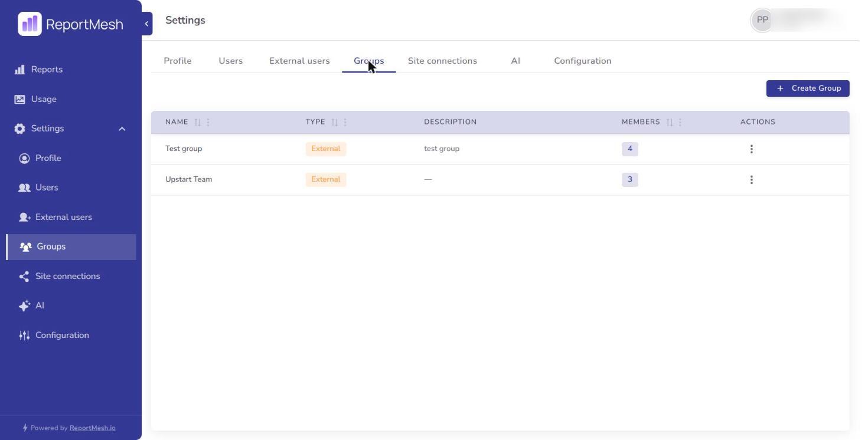The height and width of the screenshot is (440, 868).
Task: Open the ReportMesh.io footer link
Action: coord(92,428)
